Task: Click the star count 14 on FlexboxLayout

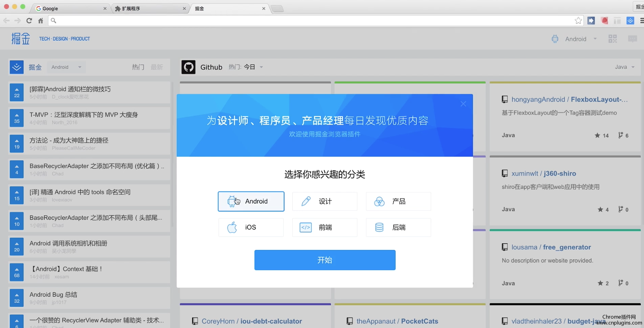Action: (x=602, y=136)
